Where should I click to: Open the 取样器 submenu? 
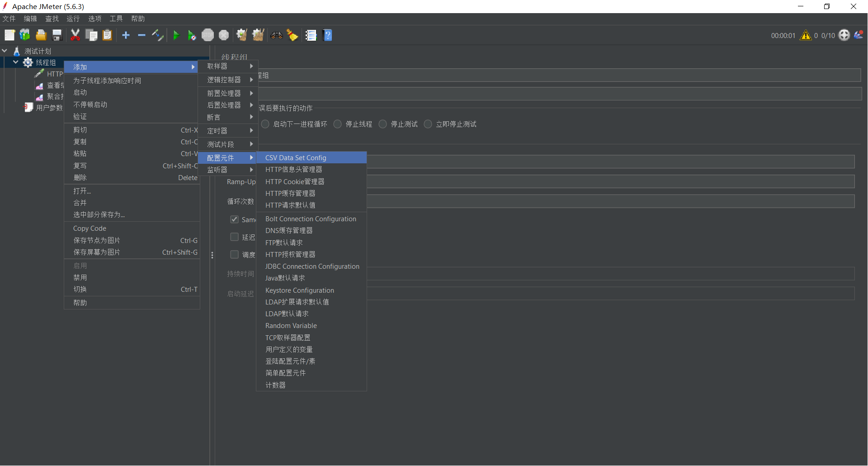tap(228, 67)
